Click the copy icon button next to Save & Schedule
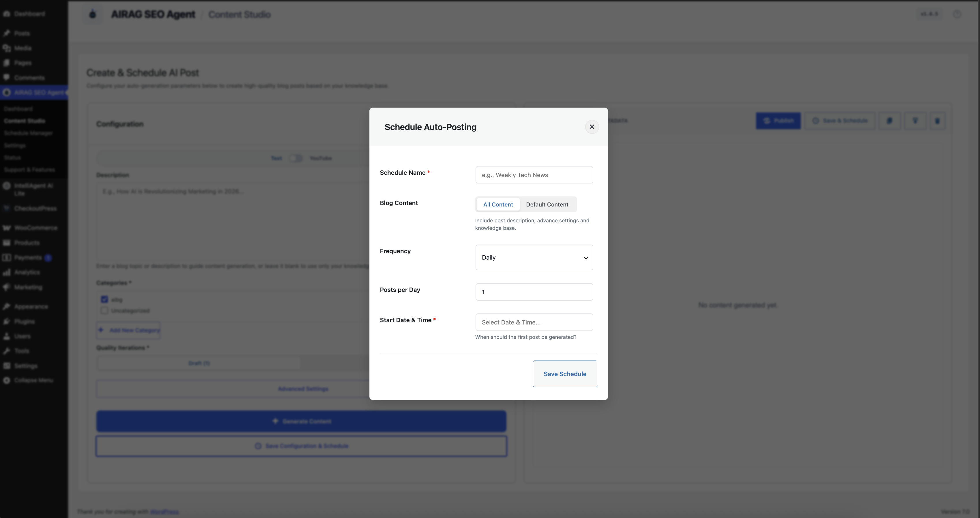This screenshot has width=980, height=518. tap(889, 121)
